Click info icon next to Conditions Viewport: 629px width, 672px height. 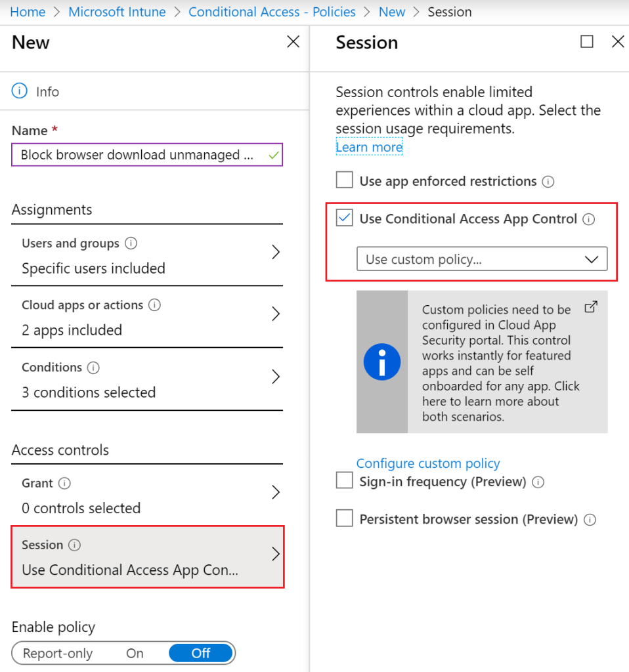click(94, 367)
